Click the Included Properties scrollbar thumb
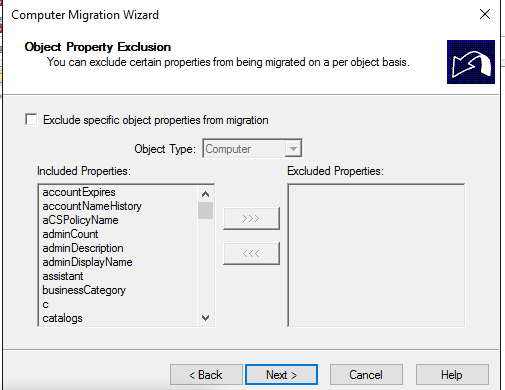 click(205, 210)
